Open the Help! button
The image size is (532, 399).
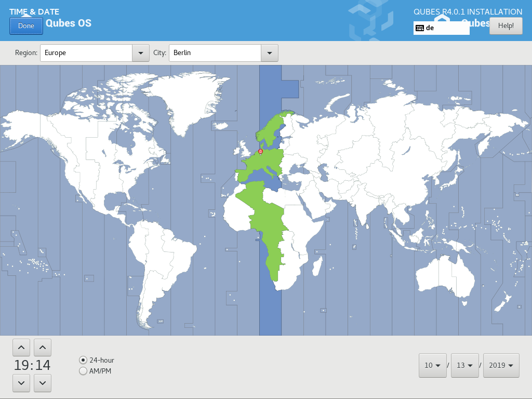[506, 25]
